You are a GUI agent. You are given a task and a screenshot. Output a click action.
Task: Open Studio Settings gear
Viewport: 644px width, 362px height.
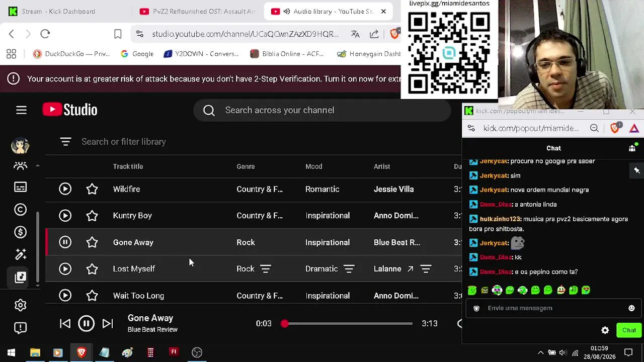pos(20,305)
